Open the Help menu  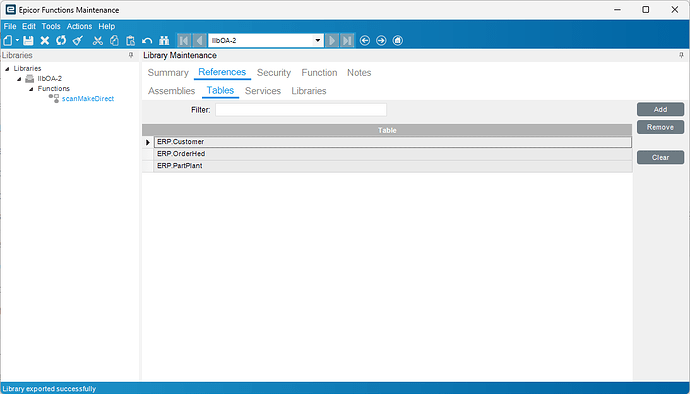[106, 26]
